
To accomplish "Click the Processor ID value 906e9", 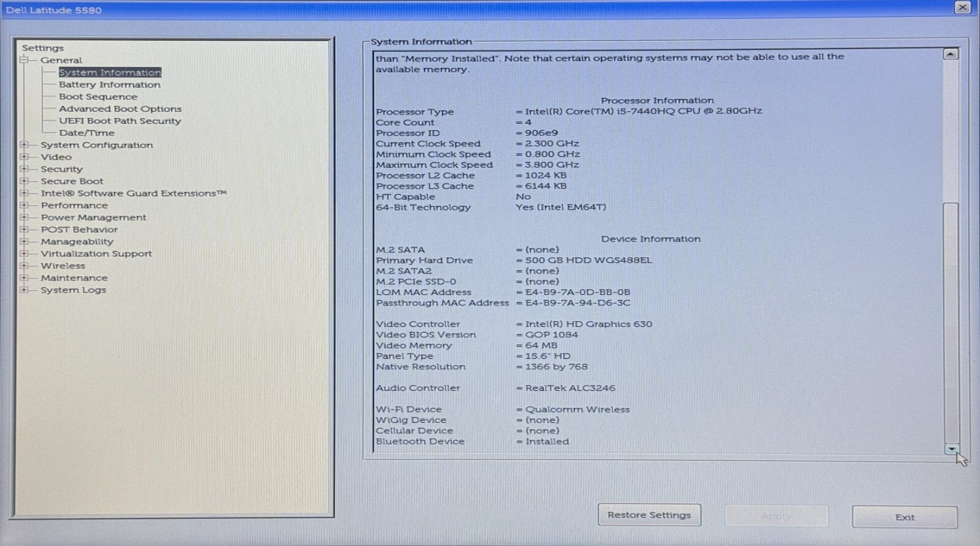I will [541, 133].
